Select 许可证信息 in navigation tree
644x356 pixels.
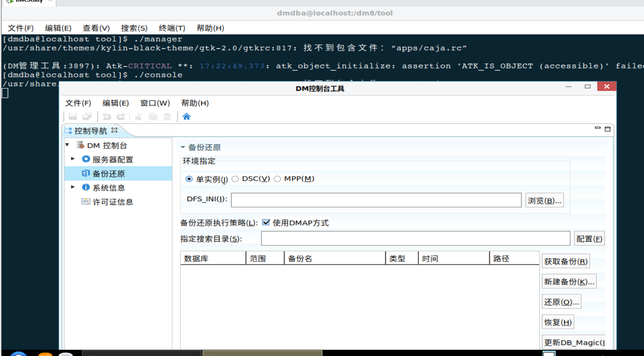(x=113, y=202)
